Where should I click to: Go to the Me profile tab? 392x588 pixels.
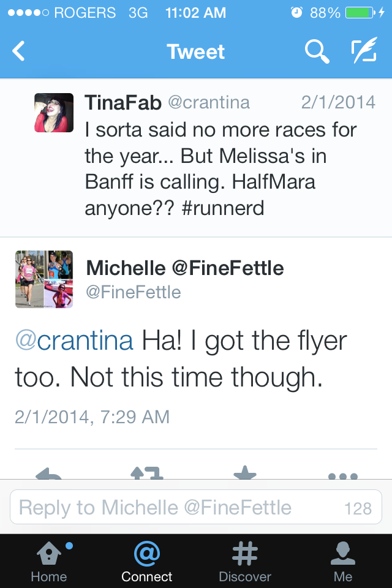click(343, 562)
